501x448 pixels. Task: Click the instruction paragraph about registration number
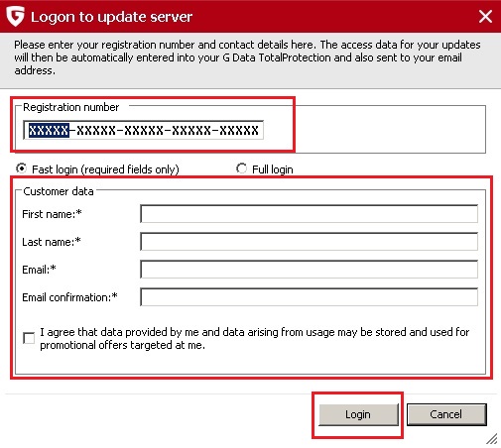(x=247, y=57)
